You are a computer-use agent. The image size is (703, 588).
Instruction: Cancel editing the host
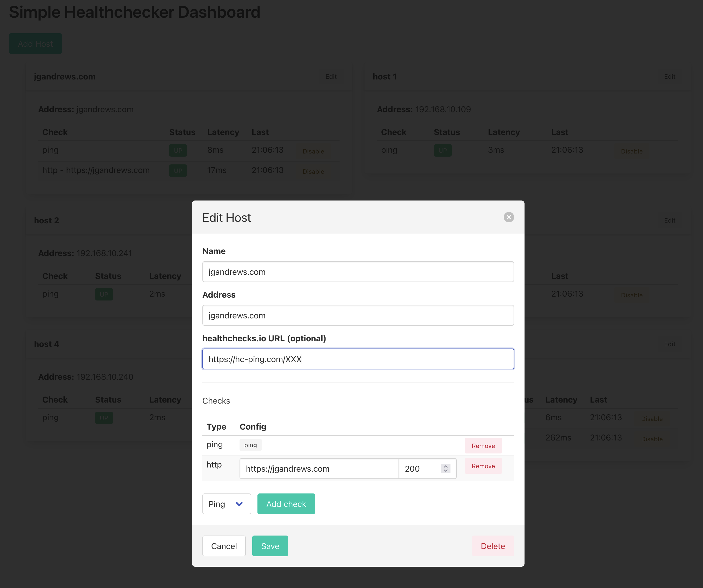[224, 546]
